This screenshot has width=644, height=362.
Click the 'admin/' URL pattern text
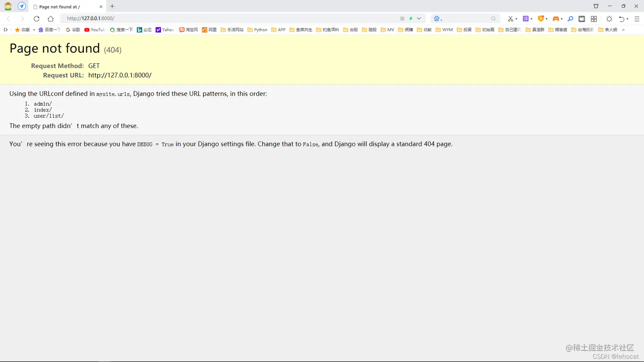click(43, 104)
